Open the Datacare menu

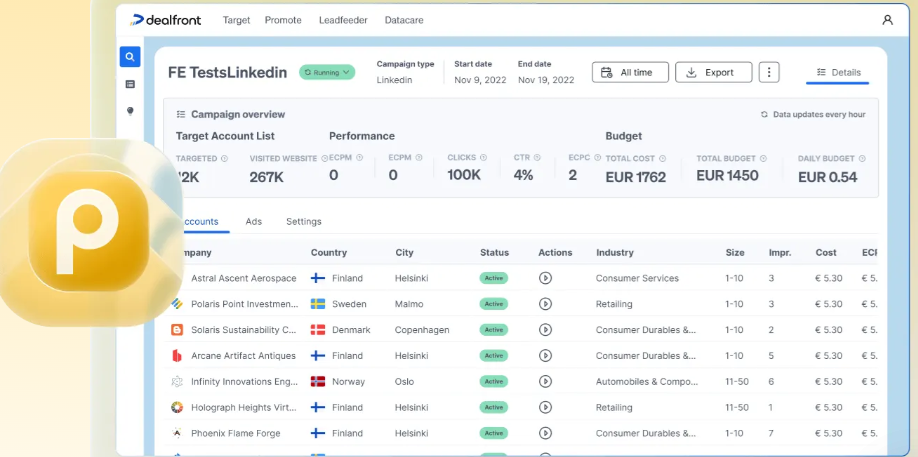point(404,20)
